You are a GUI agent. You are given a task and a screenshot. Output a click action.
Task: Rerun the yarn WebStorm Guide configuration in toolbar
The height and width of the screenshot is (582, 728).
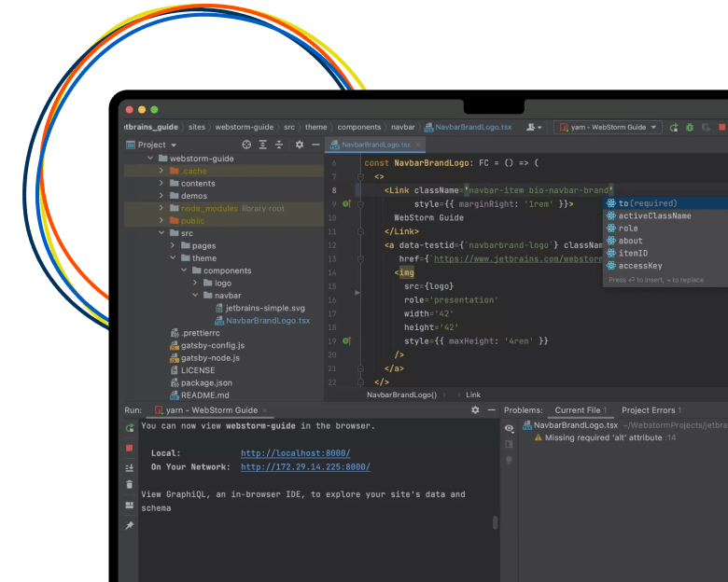[674, 127]
